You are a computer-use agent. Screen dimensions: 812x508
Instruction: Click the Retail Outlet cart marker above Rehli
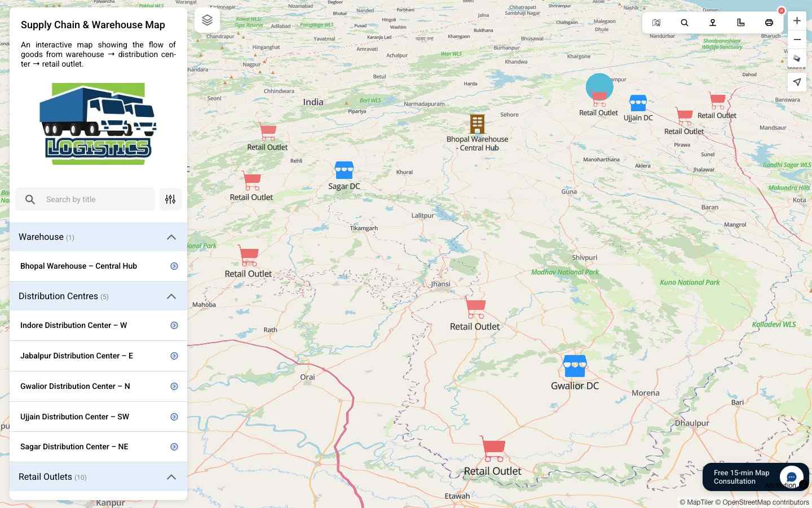pyautogui.click(x=267, y=132)
